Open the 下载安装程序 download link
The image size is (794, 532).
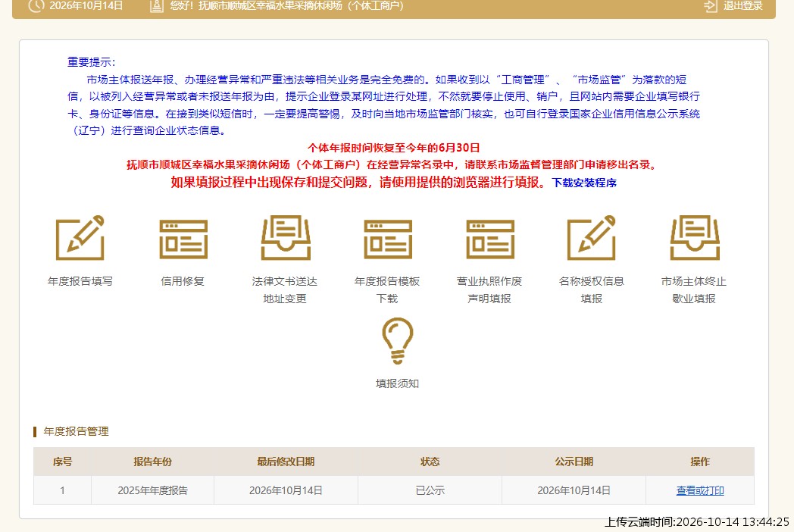[584, 183]
